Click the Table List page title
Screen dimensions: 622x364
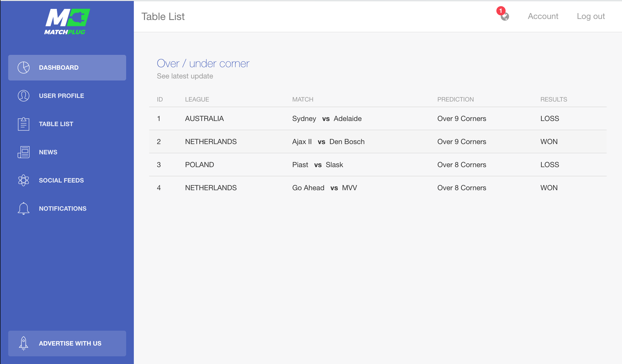tap(163, 17)
